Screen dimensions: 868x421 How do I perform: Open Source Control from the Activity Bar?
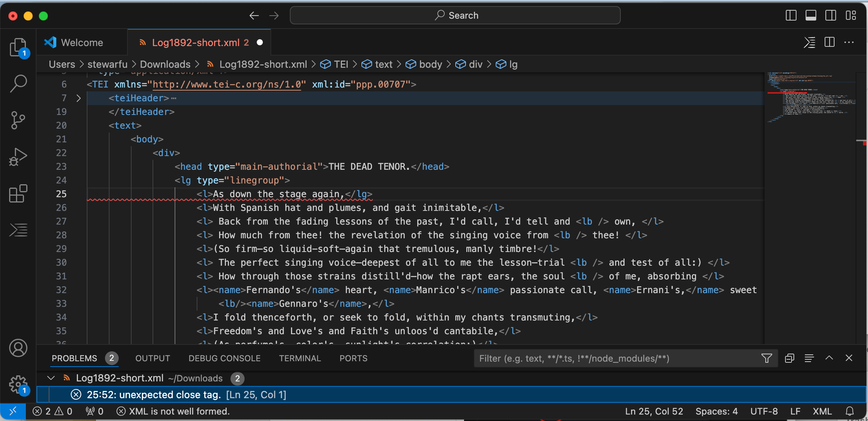[18, 120]
